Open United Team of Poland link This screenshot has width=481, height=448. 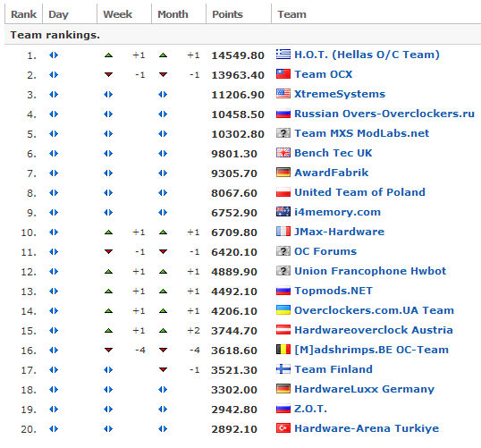pos(359,192)
